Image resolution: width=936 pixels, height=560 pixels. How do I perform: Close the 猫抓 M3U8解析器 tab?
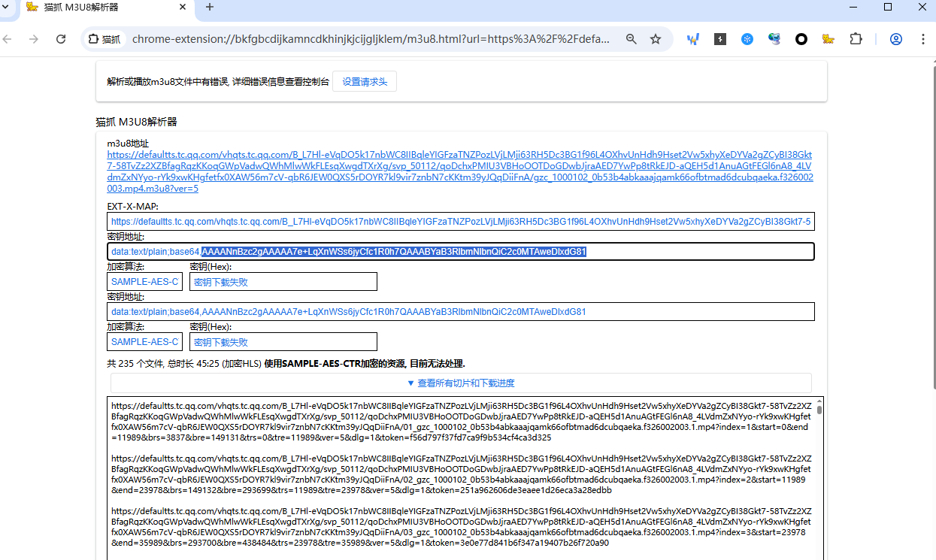(x=183, y=7)
